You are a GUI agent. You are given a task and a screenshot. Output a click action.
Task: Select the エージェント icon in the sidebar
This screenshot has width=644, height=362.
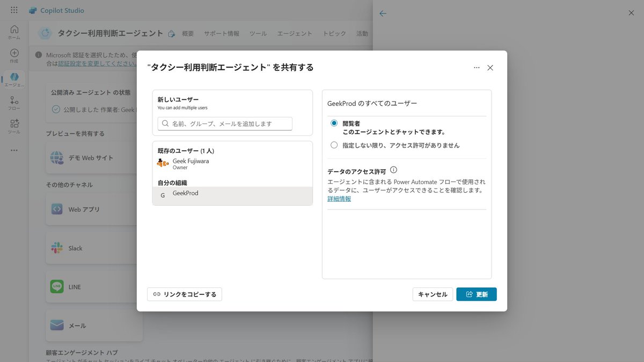click(x=14, y=78)
